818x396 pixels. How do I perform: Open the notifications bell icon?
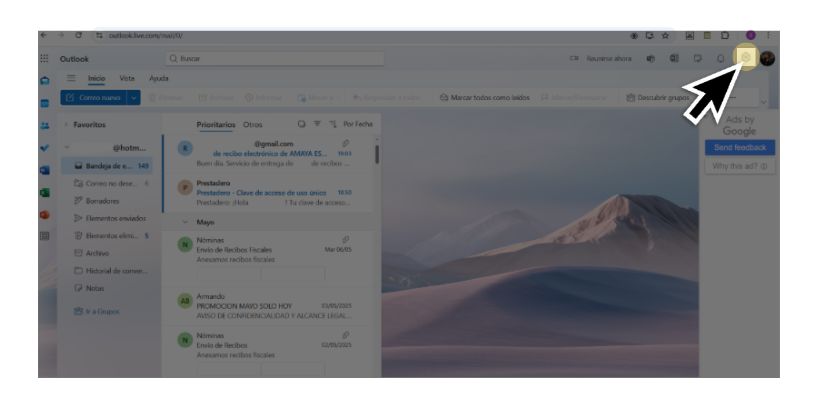tap(720, 58)
